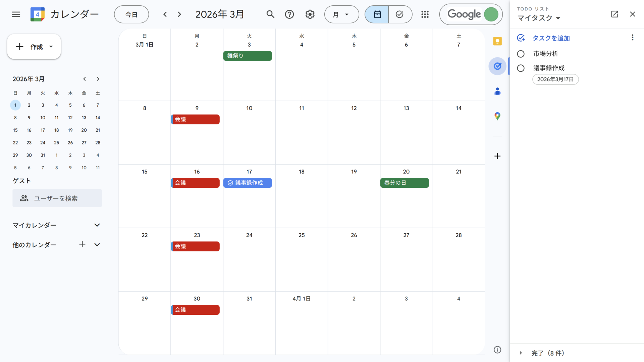Mark 市場分析 task as complete

click(521, 54)
